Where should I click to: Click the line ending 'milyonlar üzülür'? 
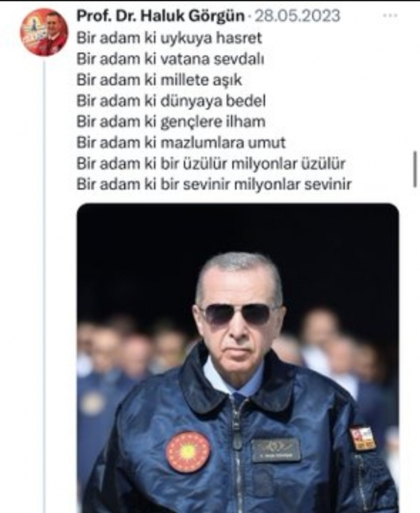pyautogui.click(x=211, y=164)
